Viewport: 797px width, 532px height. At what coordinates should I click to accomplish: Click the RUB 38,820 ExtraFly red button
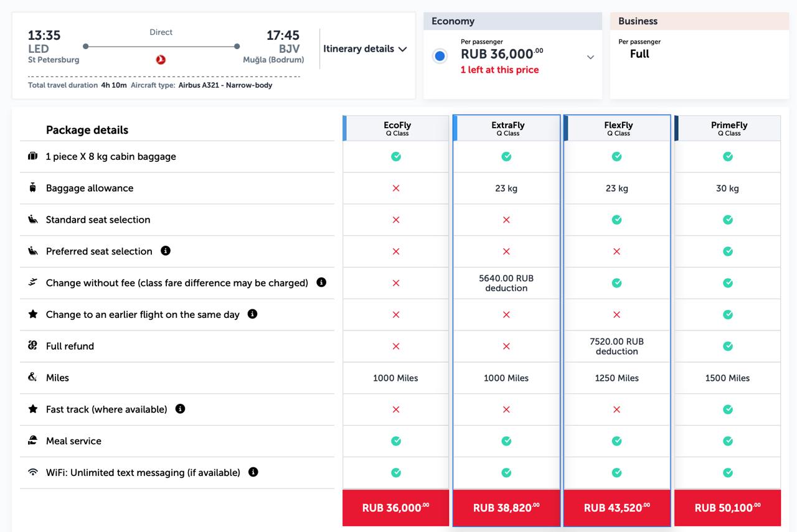tap(506, 508)
